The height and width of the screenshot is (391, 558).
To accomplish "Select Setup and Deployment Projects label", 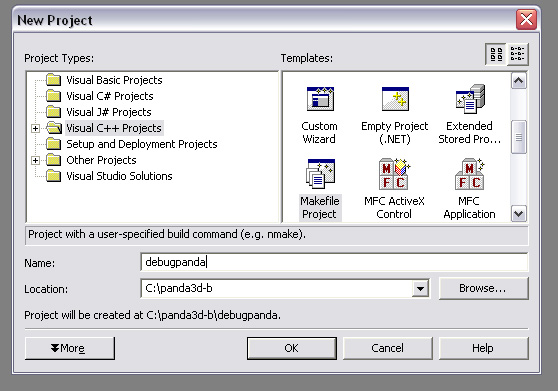I will (x=142, y=144).
